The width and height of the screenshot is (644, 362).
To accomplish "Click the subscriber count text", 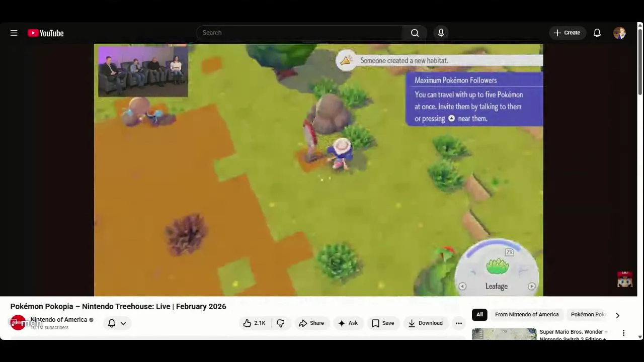I will click(x=49, y=327).
